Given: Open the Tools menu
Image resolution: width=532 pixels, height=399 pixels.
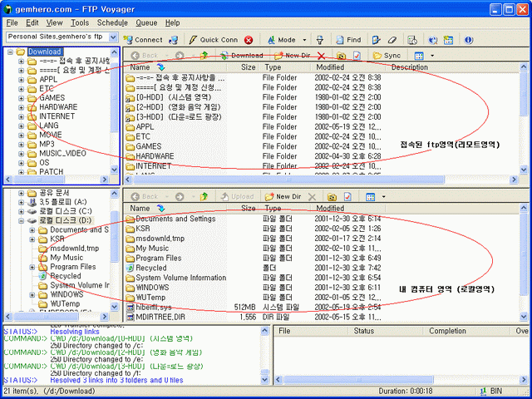Looking at the screenshot, I should (80, 22).
